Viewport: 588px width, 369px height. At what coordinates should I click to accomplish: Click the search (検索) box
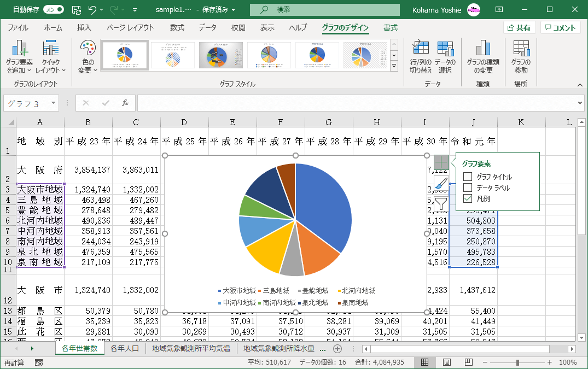coord(325,10)
